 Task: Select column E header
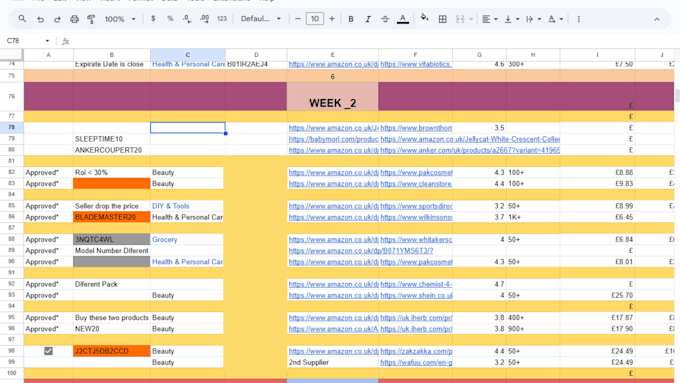pos(333,55)
